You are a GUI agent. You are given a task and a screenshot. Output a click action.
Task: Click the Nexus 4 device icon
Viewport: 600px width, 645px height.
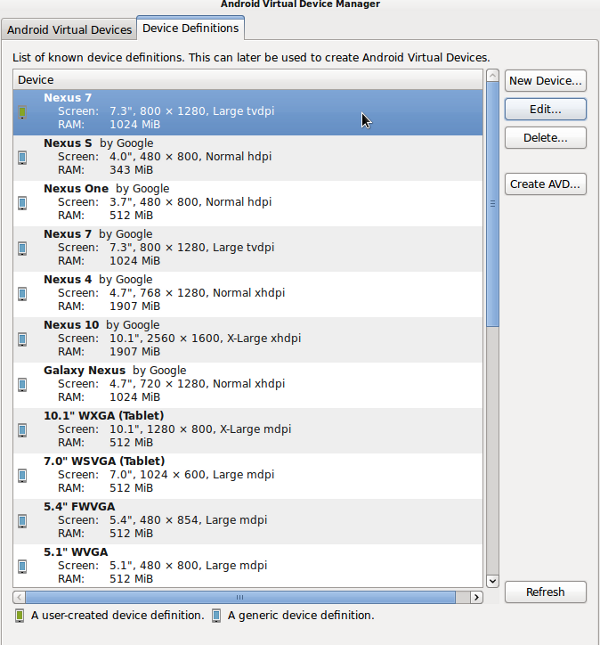[x=23, y=294]
